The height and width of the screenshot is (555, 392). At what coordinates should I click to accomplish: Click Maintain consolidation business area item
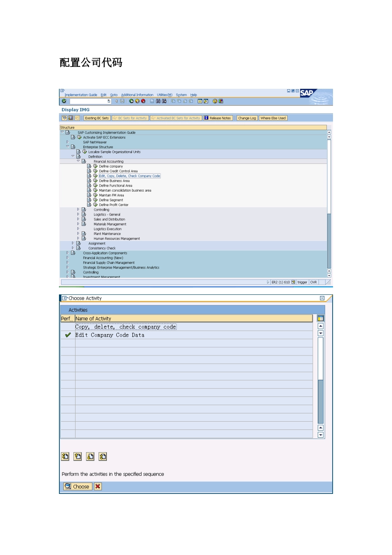coord(125,190)
